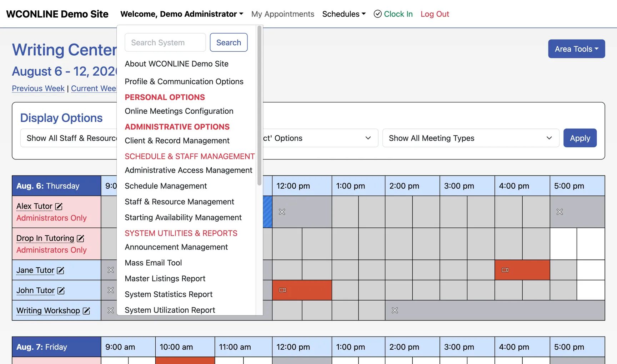Click Jane Tutor's open 5:30 pm slot
Image resolution: width=617 pixels, height=364 pixels.
pyautogui.click(x=591, y=270)
